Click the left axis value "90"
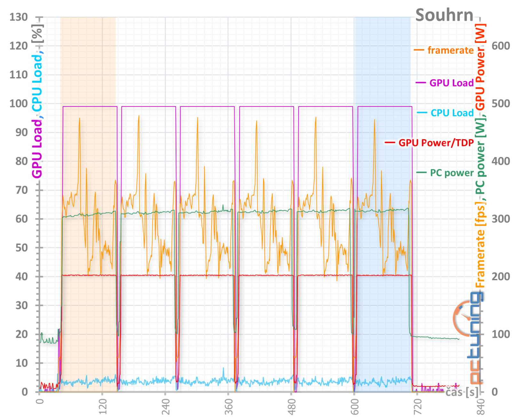Screen dimensions: 512x420 coord(21,132)
